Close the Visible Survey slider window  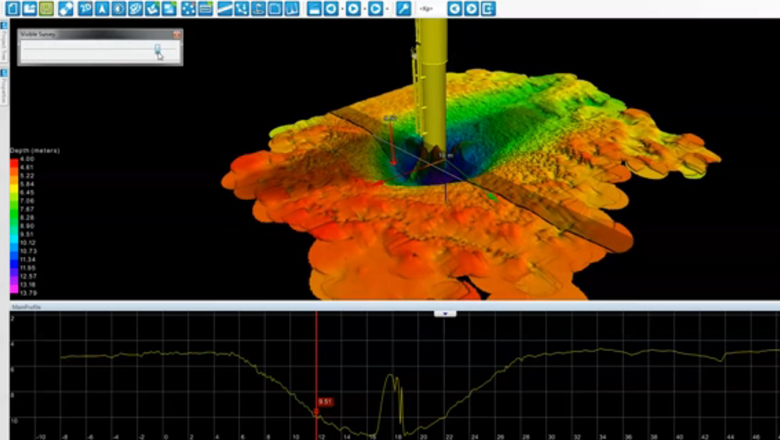[177, 33]
